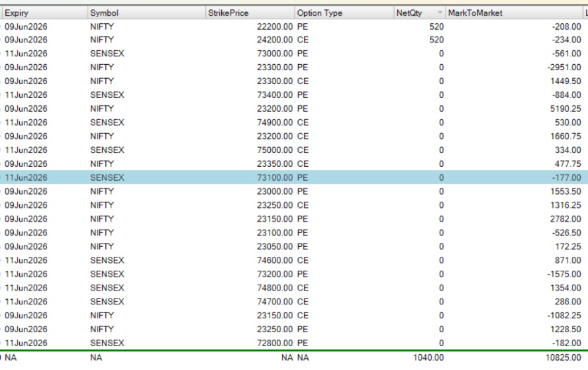This screenshot has height=370, width=588.
Task: Click the 73200.00 PE strike cell
Action: 275,274
